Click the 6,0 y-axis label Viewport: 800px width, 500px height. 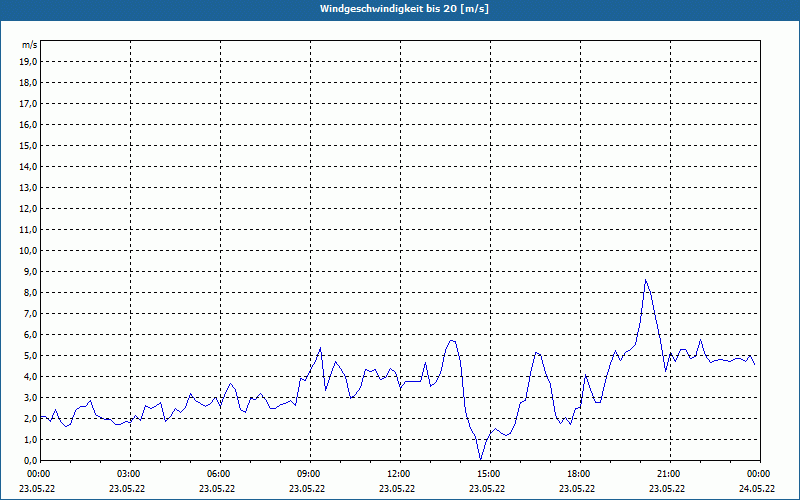coord(31,335)
